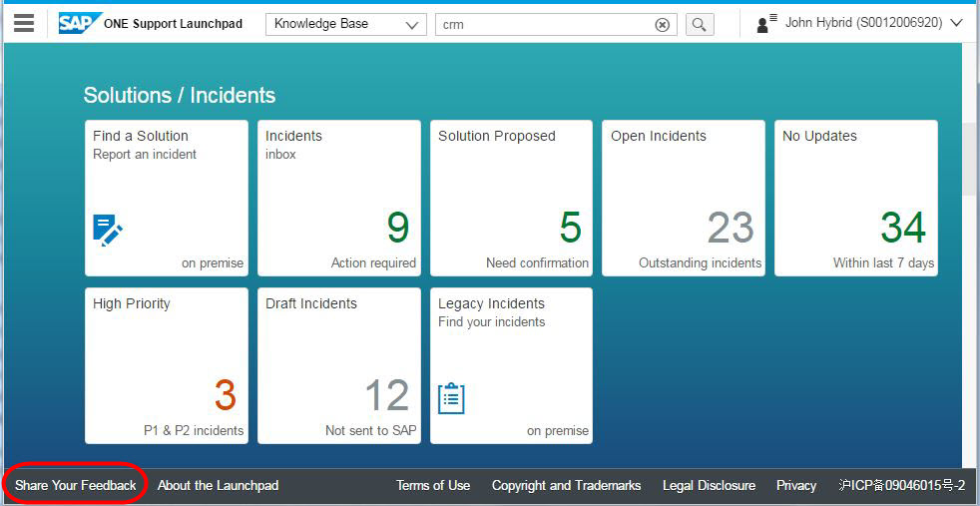Open the Incidents inbox tile
The width and height of the screenshot is (980, 506).
point(338,198)
